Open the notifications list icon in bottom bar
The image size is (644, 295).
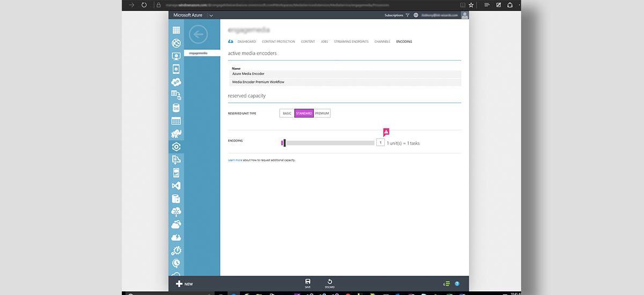coord(446,284)
